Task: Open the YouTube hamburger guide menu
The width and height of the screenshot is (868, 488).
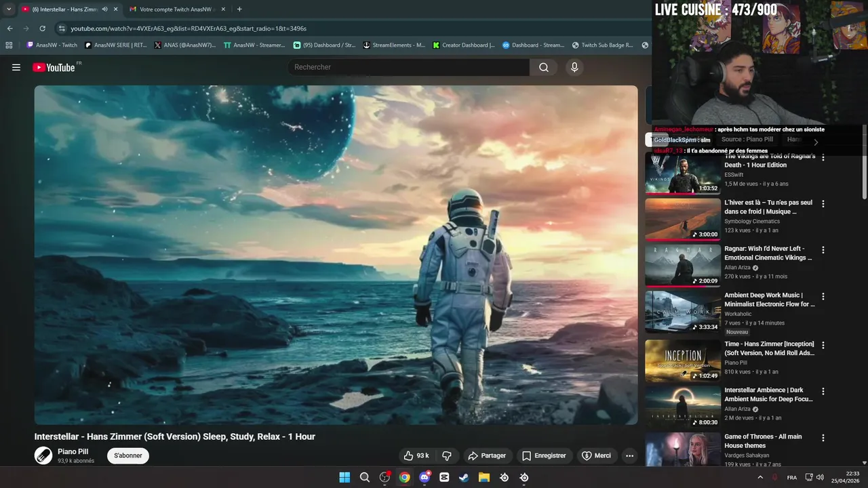Action: tap(16, 67)
